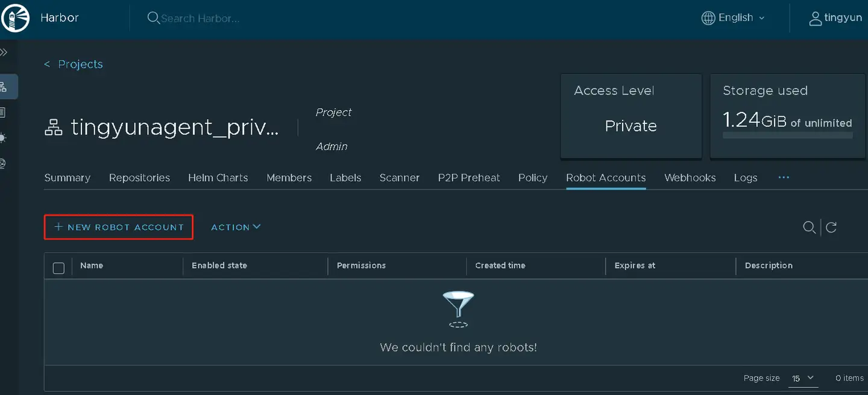Click the Harbor lighthouse logo
This screenshot has height=395, width=868.
(16, 18)
